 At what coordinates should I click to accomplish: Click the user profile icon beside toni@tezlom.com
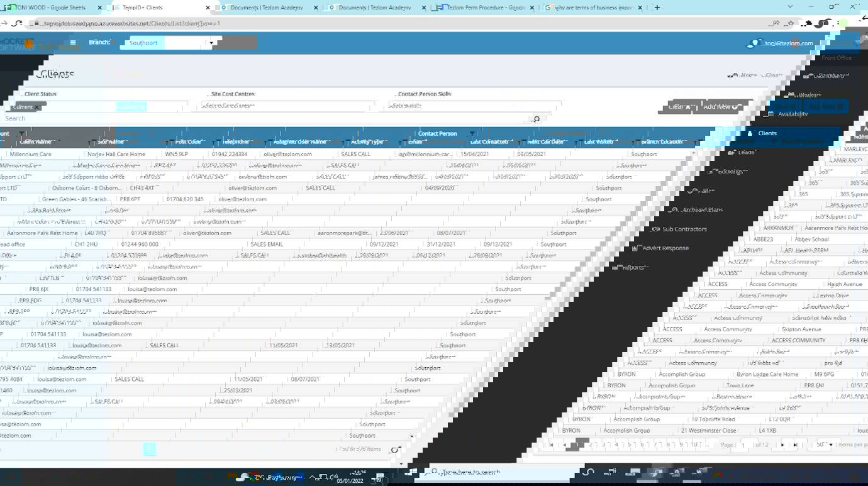point(754,43)
